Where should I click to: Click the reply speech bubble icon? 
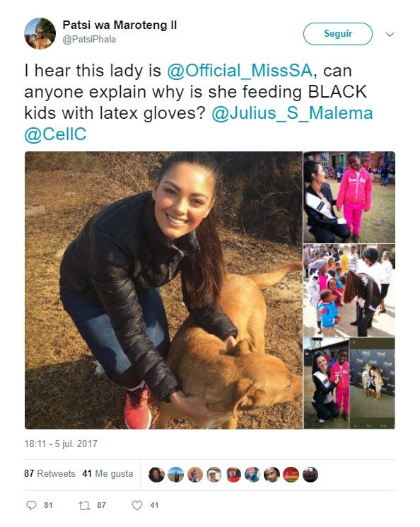tap(31, 505)
